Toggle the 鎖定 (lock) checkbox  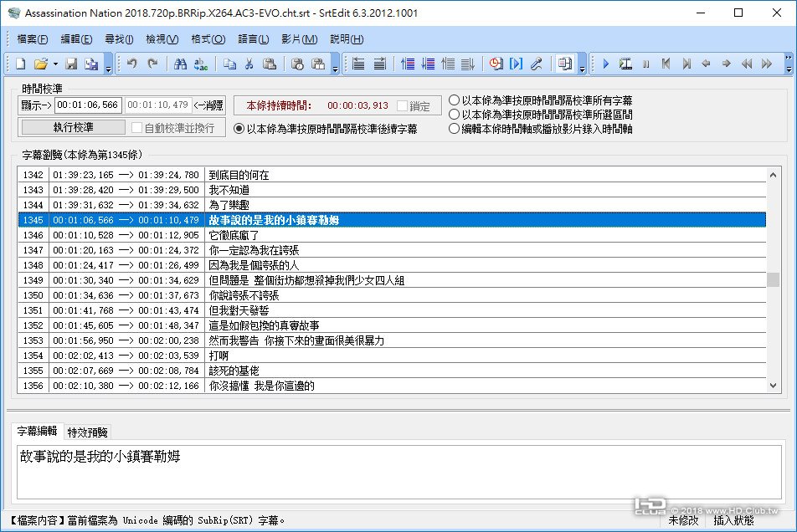pos(404,106)
